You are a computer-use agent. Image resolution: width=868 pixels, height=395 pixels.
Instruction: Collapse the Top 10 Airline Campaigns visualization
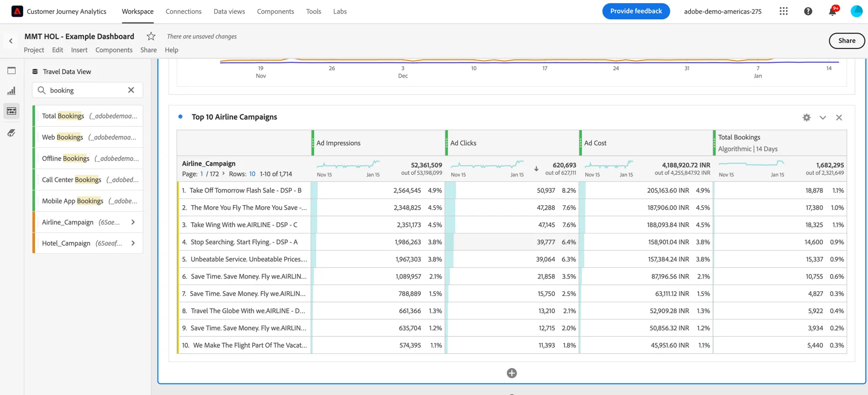tap(822, 117)
